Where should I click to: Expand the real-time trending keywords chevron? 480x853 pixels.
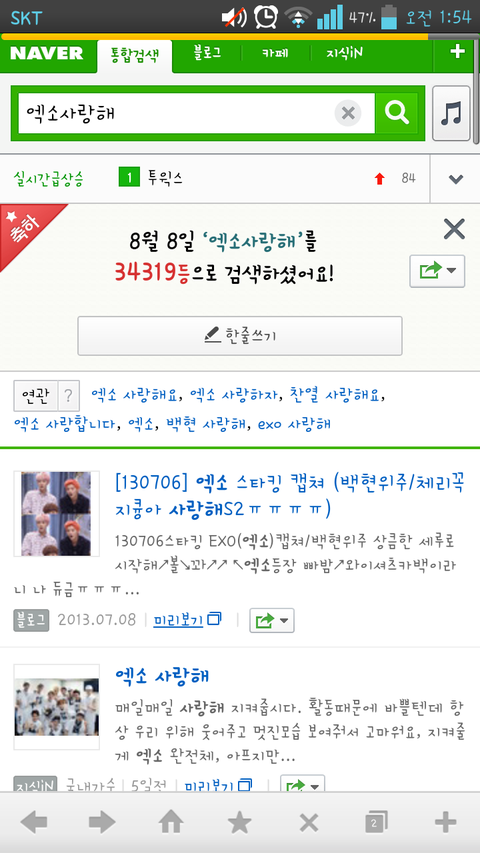456,179
